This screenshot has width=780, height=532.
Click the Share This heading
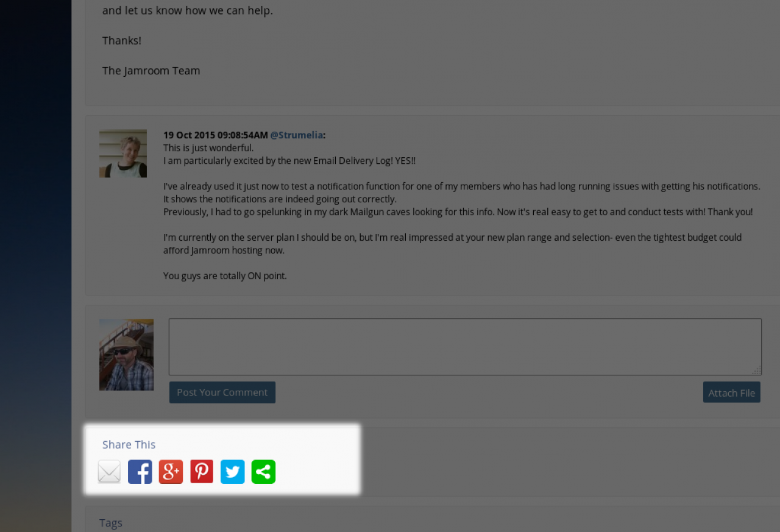coord(129,444)
